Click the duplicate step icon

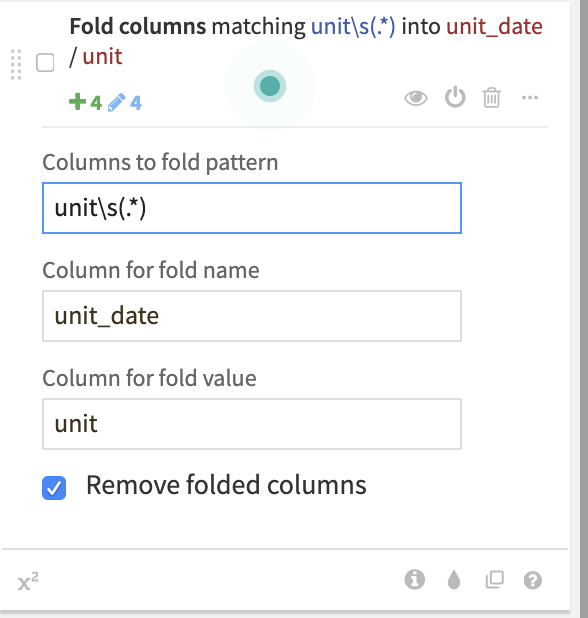pyautogui.click(x=495, y=580)
